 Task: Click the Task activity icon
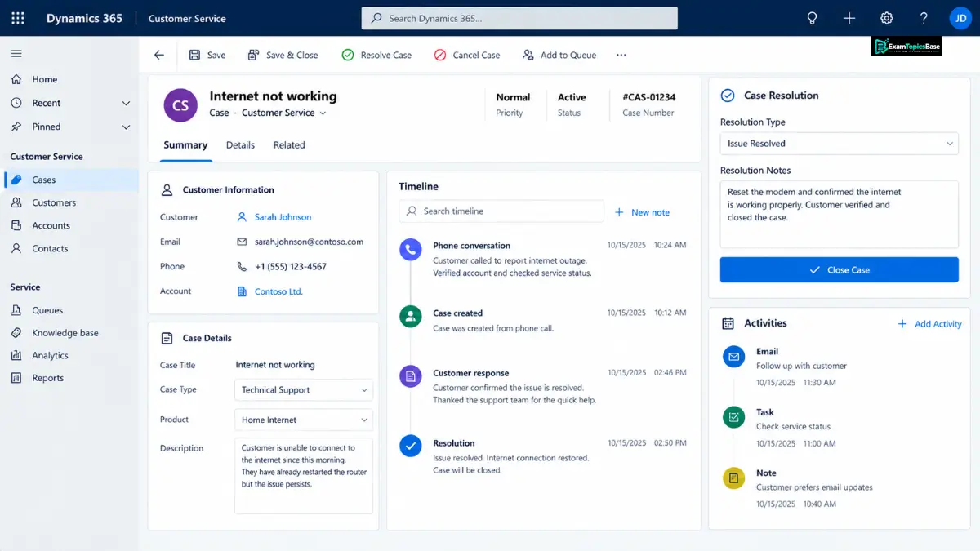pos(734,417)
